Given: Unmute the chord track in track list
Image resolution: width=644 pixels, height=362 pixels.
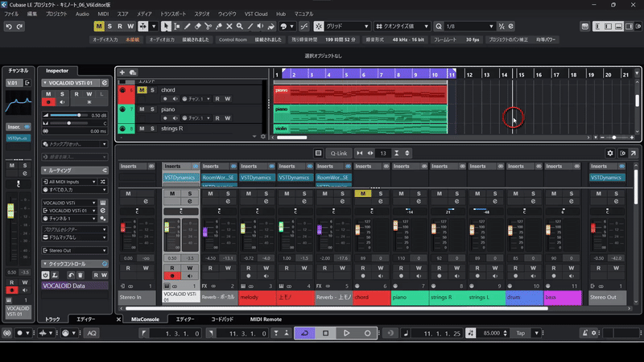Looking at the screenshot, I should 142,90.
